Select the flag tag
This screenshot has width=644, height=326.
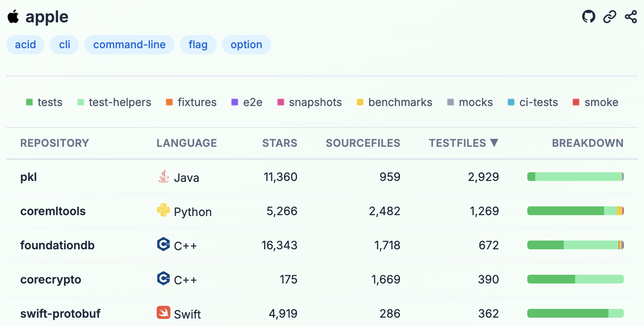pyautogui.click(x=198, y=45)
